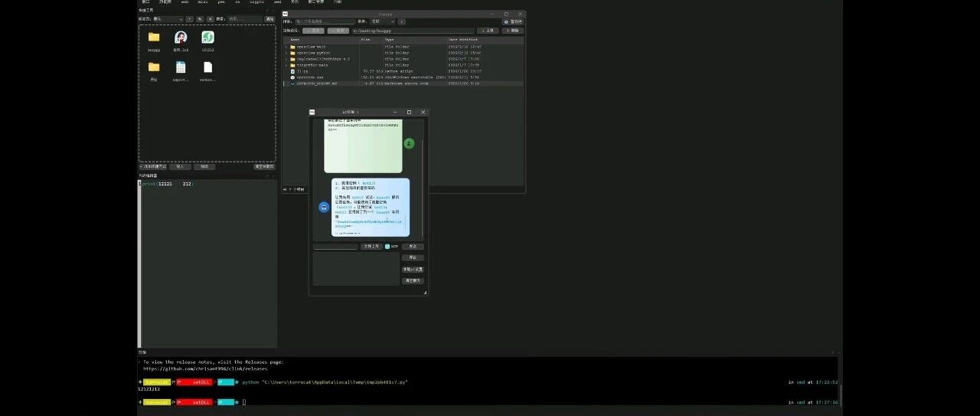Open the second yellow folder shortcut
The height and width of the screenshot is (416, 980).
(154, 71)
